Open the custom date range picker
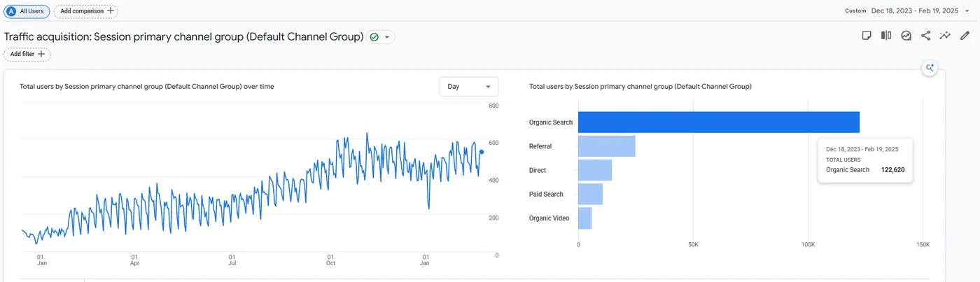The image size is (980, 282). (907, 11)
